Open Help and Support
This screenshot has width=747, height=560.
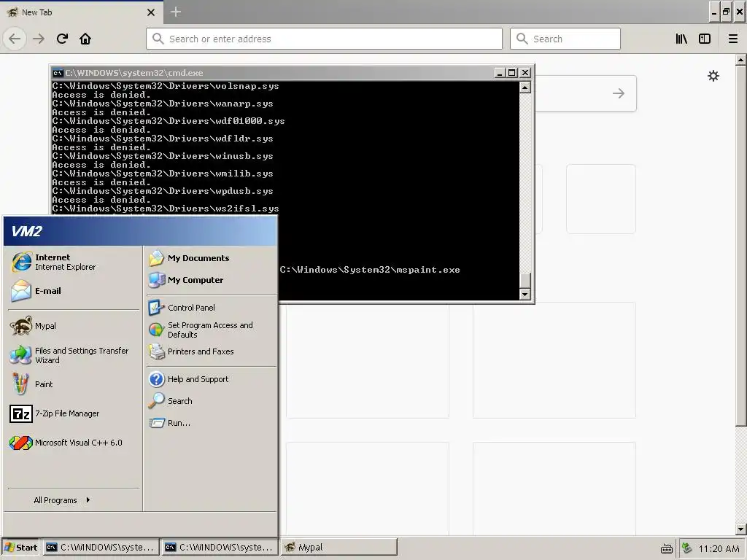pyautogui.click(x=211, y=379)
